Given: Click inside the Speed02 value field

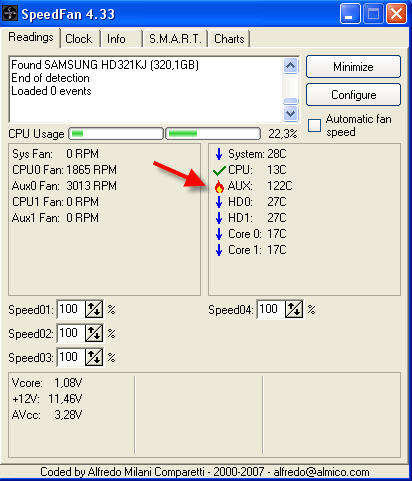Looking at the screenshot, I should (71, 333).
